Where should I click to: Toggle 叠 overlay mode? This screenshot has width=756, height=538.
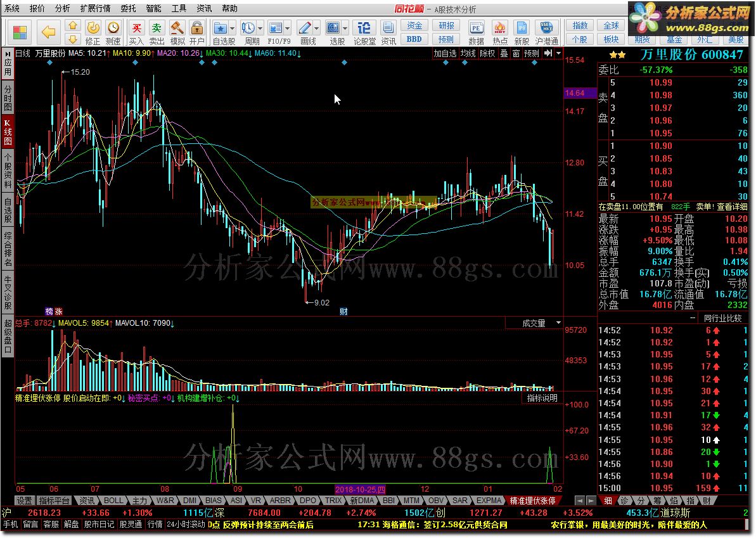pyautogui.click(x=504, y=53)
